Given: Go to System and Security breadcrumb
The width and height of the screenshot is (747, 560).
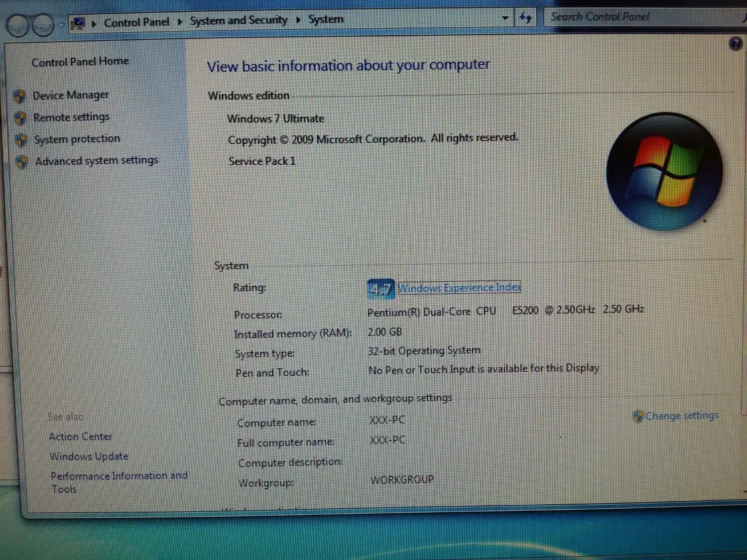Looking at the screenshot, I should tap(239, 20).
